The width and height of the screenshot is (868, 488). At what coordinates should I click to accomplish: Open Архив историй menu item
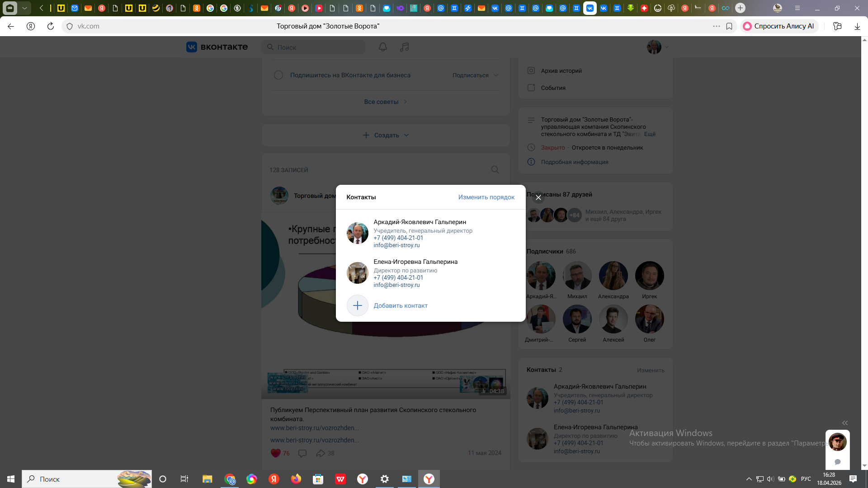coord(561,70)
